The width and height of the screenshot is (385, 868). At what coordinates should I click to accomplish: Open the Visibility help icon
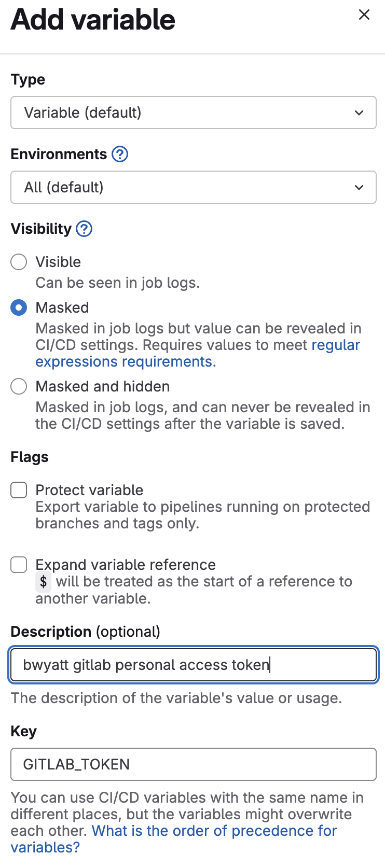click(x=84, y=229)
